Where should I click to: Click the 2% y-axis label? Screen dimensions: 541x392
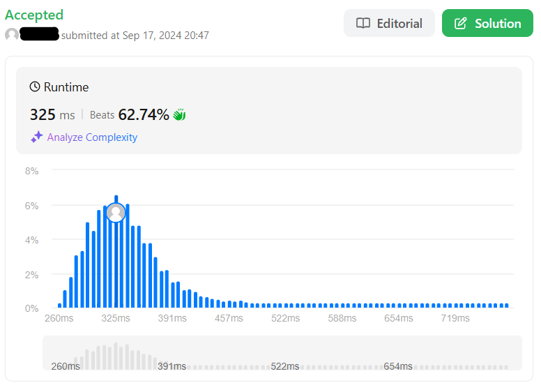(x=32, y=275)
